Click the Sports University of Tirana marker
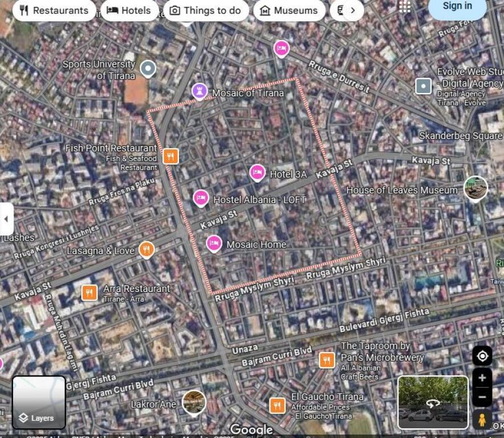This screenshot has height=438, width=504. pyautogui.click(x=148, y=68)
